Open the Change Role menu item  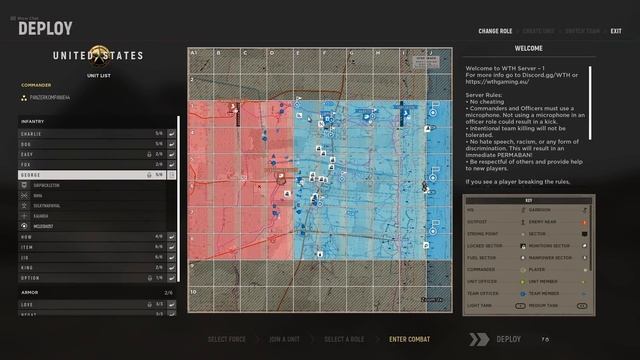[x=495, y=31]
